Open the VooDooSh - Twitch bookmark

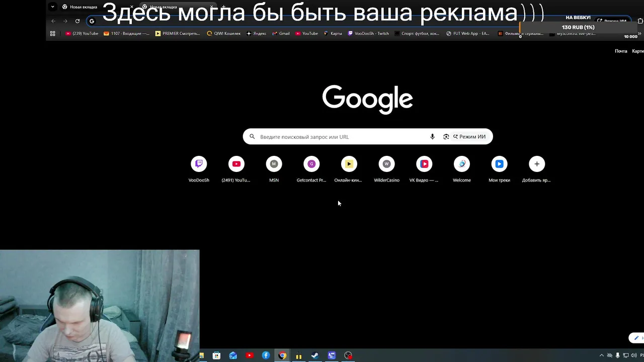[x=368, y=34]
